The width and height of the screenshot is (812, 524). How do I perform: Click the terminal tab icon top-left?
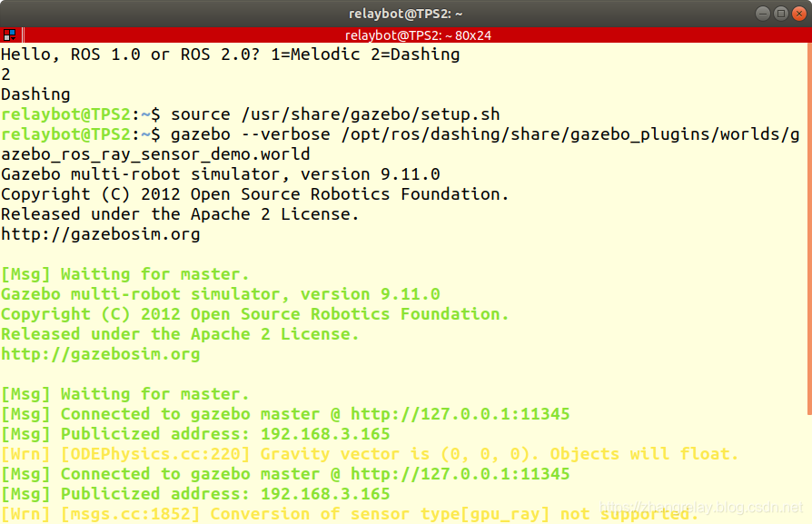click(x=9, y=34)
